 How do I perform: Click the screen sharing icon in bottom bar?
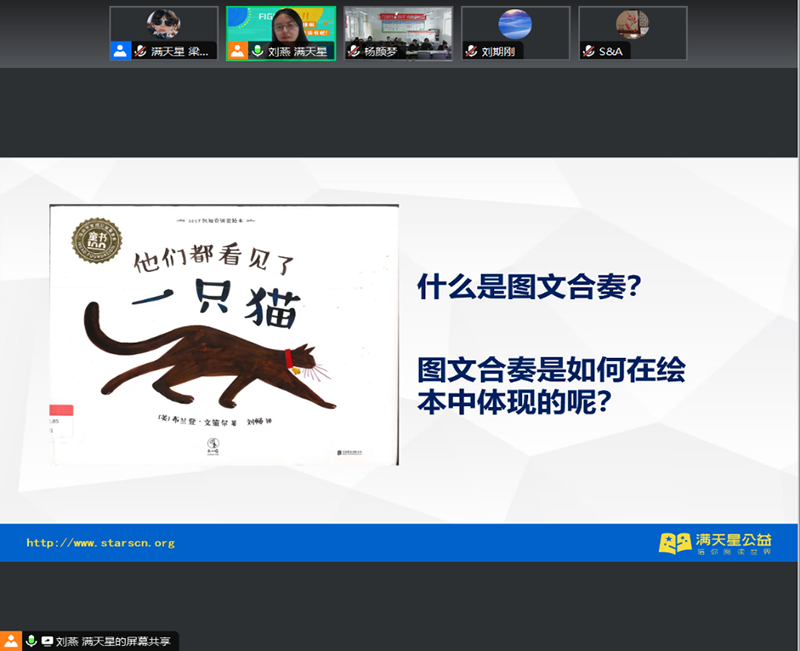47,641
